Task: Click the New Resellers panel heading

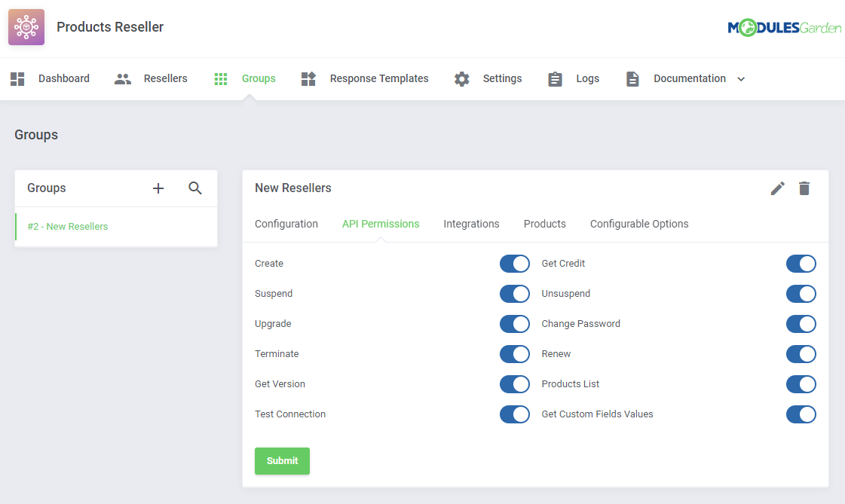Action: pos(293,188)
